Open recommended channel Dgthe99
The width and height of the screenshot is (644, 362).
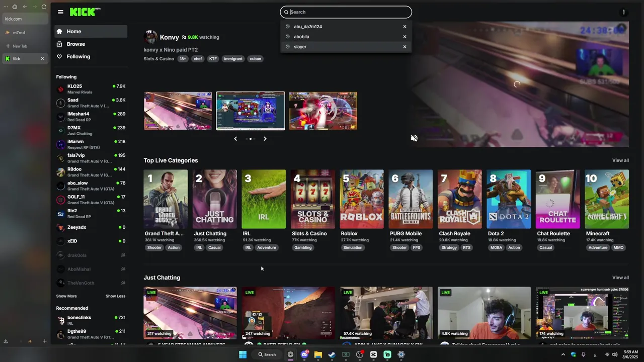[91, 334]
